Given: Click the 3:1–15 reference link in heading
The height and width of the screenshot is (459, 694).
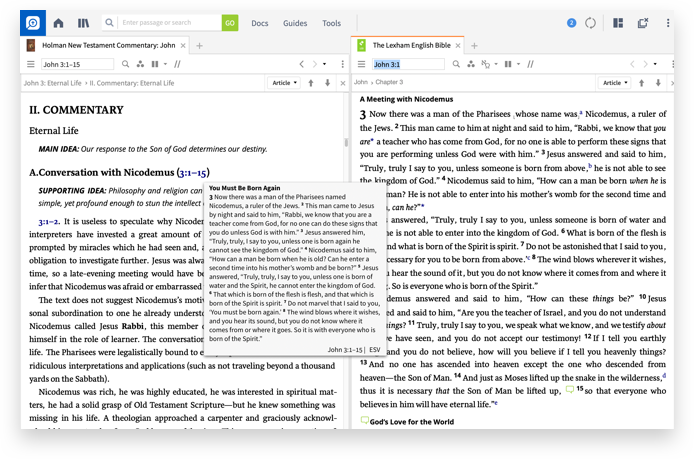Looking at the screenshot, I should pos(193,173).
